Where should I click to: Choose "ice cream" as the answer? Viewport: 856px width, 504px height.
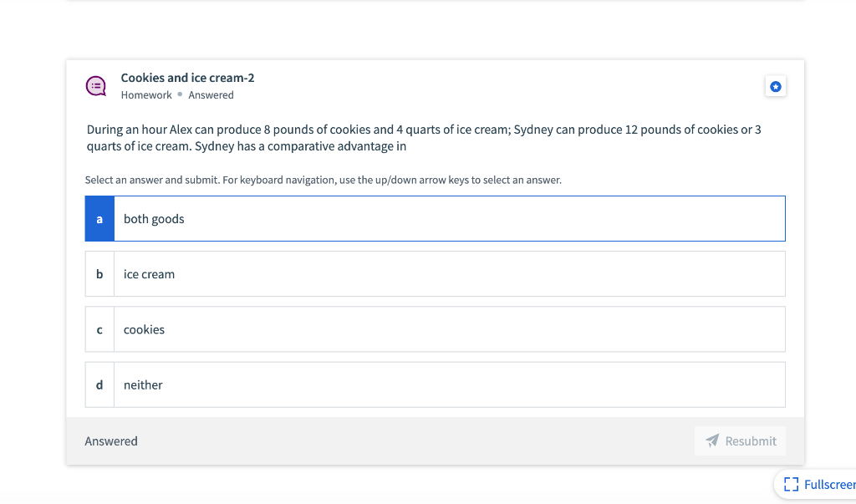click(150, 274)
